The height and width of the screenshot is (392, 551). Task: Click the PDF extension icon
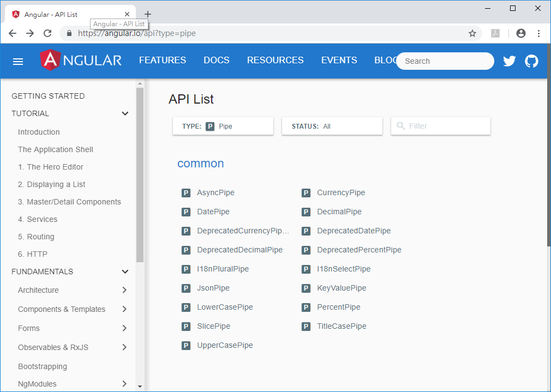pos(495,33)
